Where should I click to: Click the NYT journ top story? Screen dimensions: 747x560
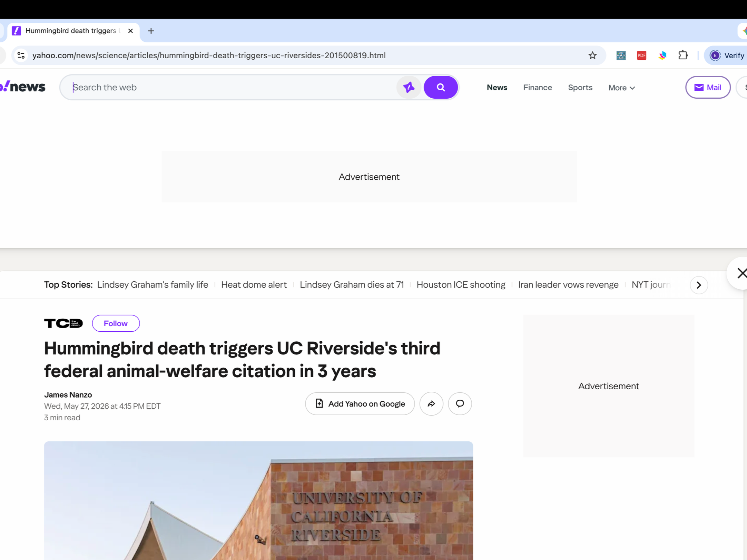pyautogui.click(x=651, y=285)
